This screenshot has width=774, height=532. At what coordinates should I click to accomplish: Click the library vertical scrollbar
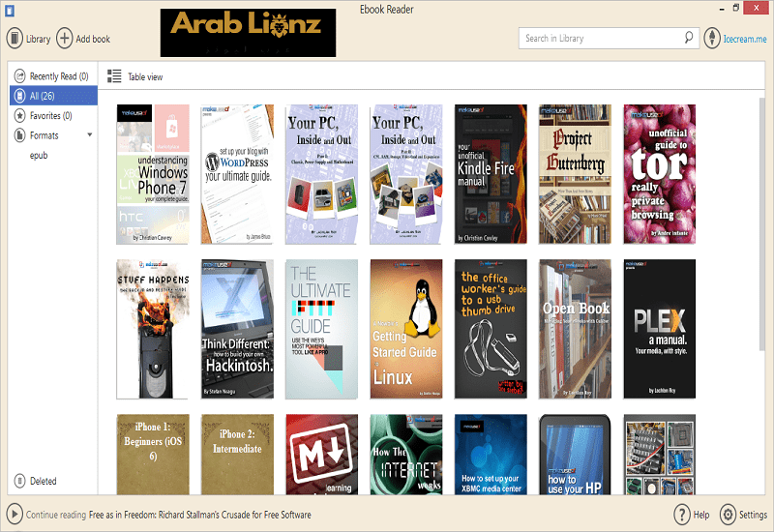pyautogui.click(x=763, y=224)
